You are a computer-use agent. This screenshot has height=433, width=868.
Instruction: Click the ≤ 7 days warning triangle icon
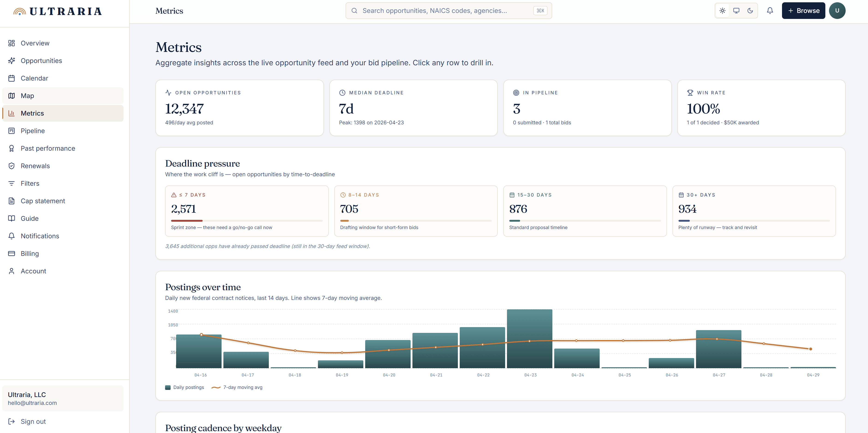tap(174, 195)
